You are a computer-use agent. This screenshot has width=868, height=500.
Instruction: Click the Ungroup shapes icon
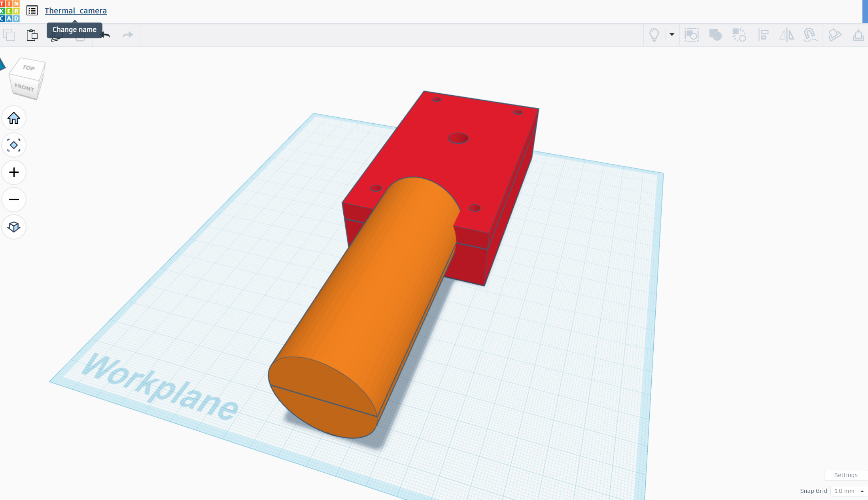pyautogui.click(x=739, y=35)
